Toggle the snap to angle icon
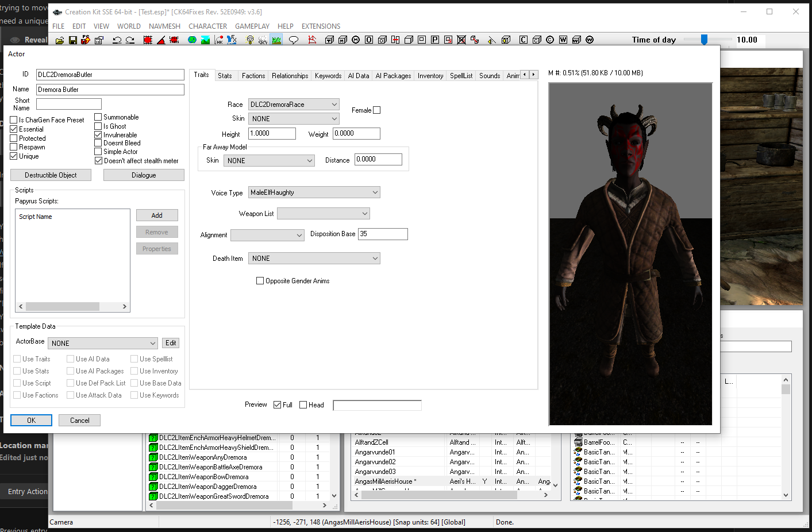This screenshot has width=812, height=532. coord(161,40)
